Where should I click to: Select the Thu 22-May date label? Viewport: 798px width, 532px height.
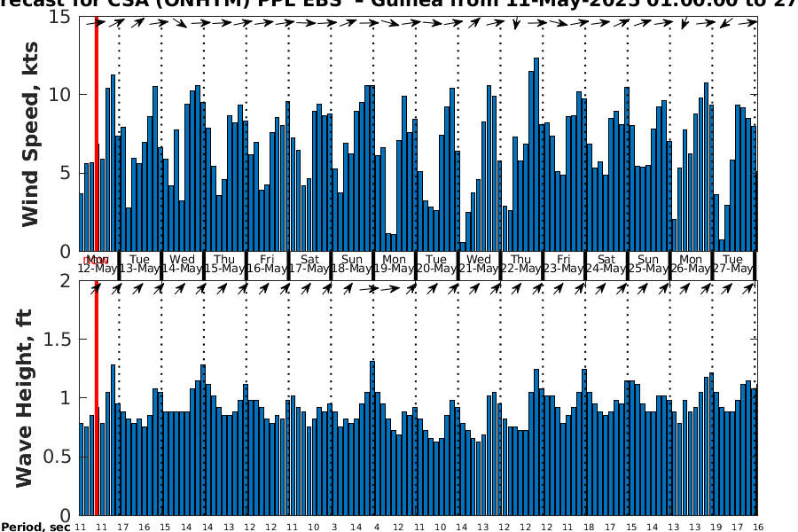point(520,263)
